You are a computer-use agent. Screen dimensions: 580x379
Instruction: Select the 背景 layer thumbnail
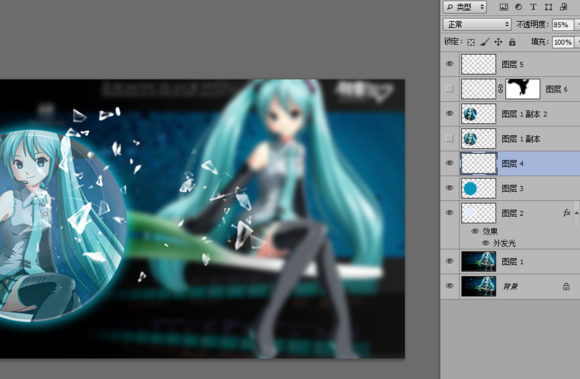coord(478,286)
